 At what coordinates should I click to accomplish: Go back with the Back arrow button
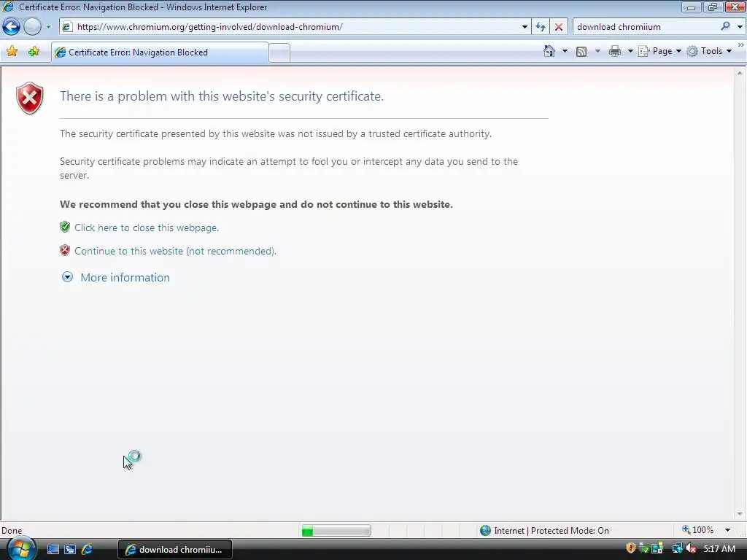(12, 27)
